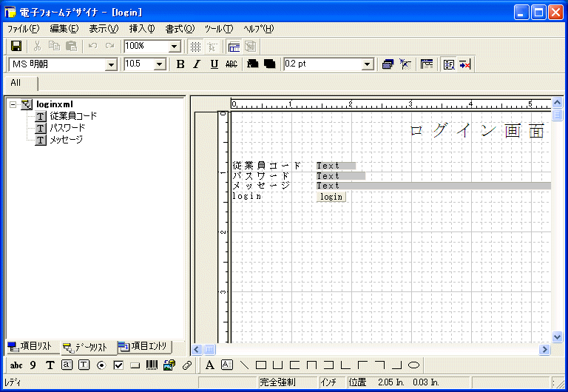Click the Undo arrow icon

coord(92,46)
